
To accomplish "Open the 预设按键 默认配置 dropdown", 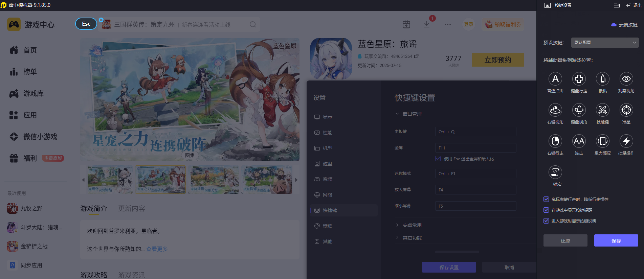I will [605, 43].
